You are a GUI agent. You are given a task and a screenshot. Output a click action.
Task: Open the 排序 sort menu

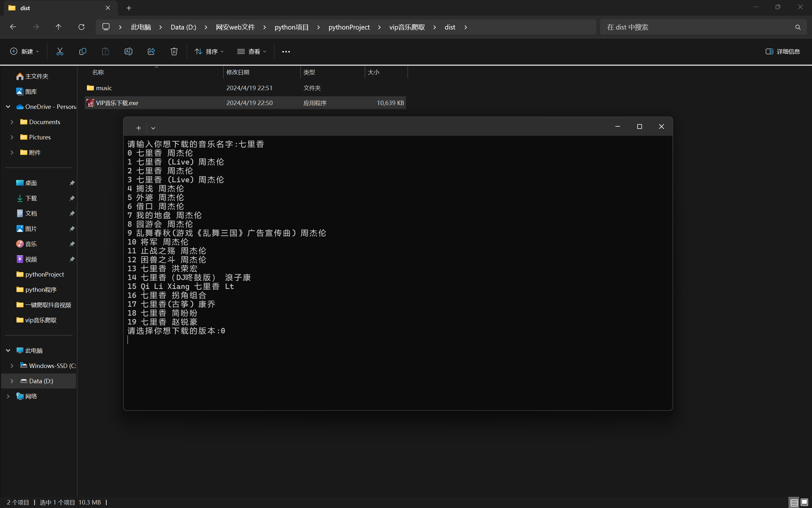(209, 51)
